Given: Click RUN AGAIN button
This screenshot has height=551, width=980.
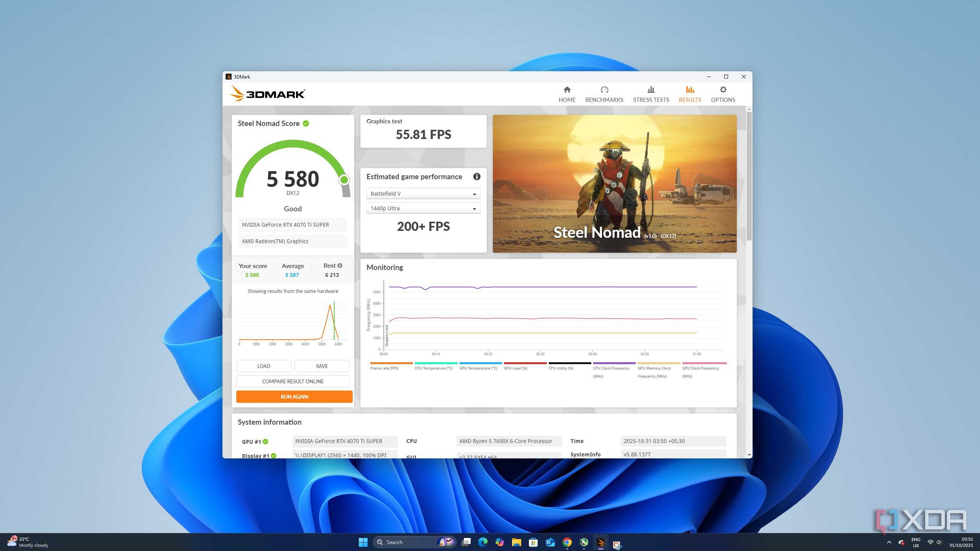Looking at the screenshot, I should click(x=294, y=396).
